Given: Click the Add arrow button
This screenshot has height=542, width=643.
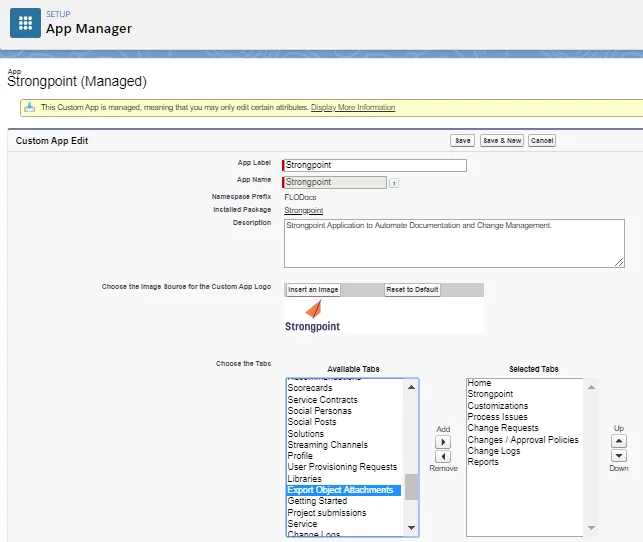Looking at the screenshot, I should click(x=443, y=442).
